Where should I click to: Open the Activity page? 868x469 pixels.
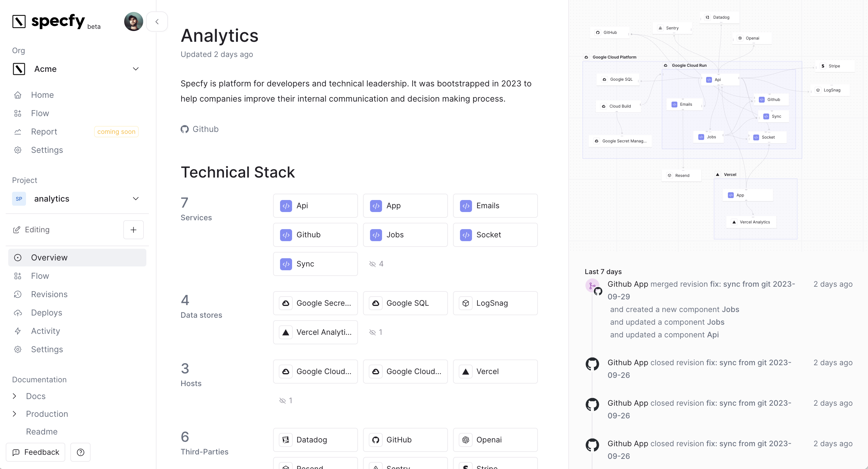[x=46, y=331]
